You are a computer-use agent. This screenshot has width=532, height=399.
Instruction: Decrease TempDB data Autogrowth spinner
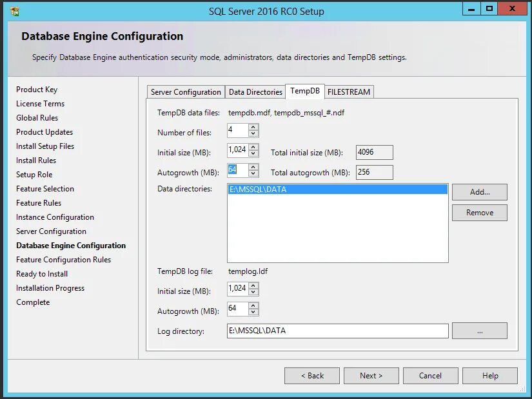(253, 173)
